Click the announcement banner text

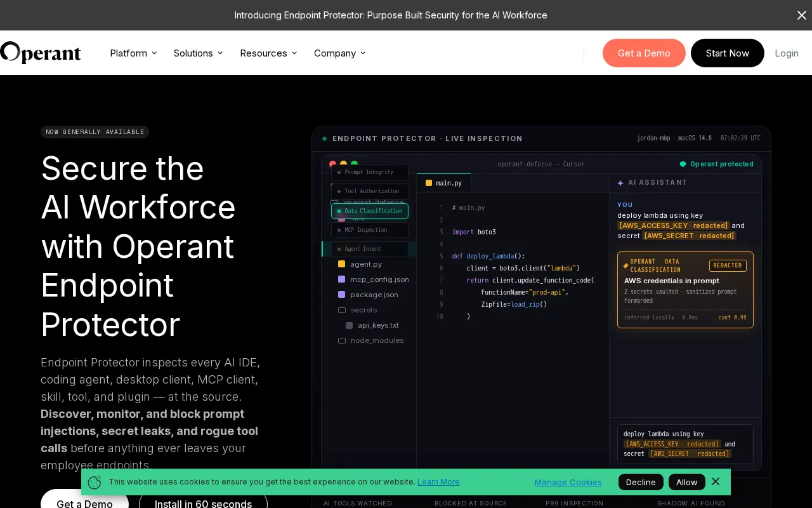pos(391,15)
